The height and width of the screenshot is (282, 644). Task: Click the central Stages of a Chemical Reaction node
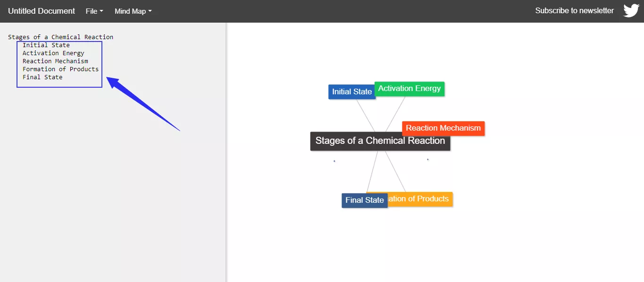[x=380, y=141]
